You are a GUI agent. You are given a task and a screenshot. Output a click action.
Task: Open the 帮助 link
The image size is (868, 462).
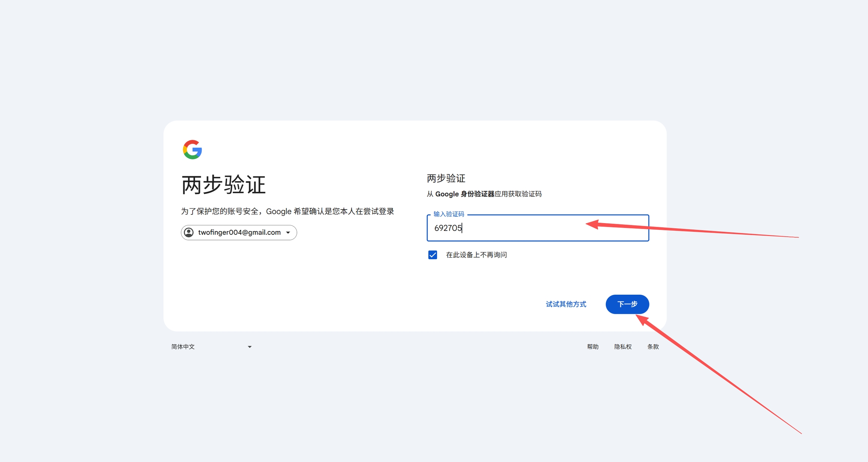593,347
